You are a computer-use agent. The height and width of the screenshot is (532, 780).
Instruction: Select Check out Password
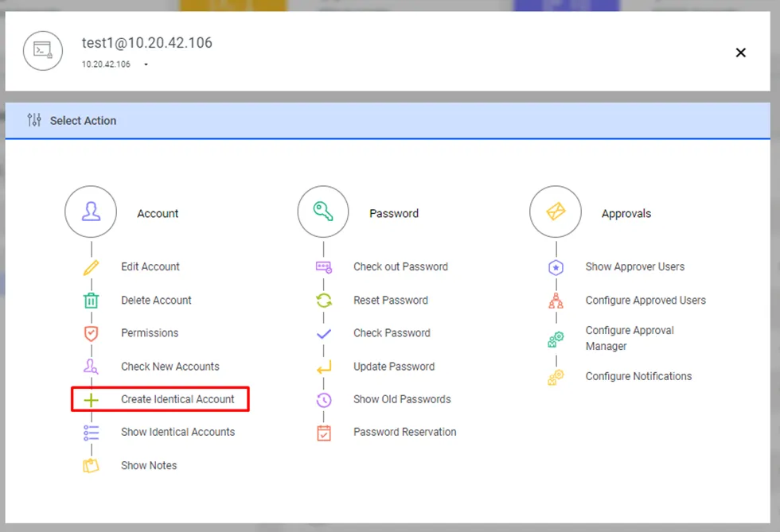(x=400, y=267)
